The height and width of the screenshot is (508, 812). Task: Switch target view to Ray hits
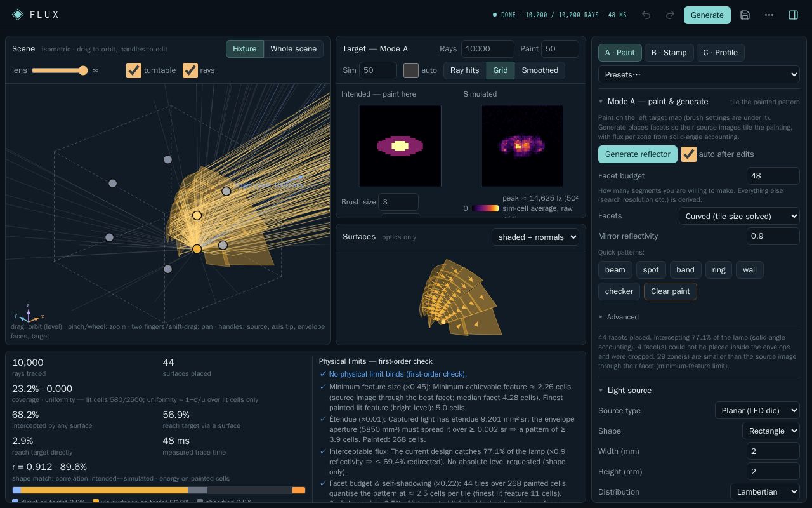[x=465, y=70]
